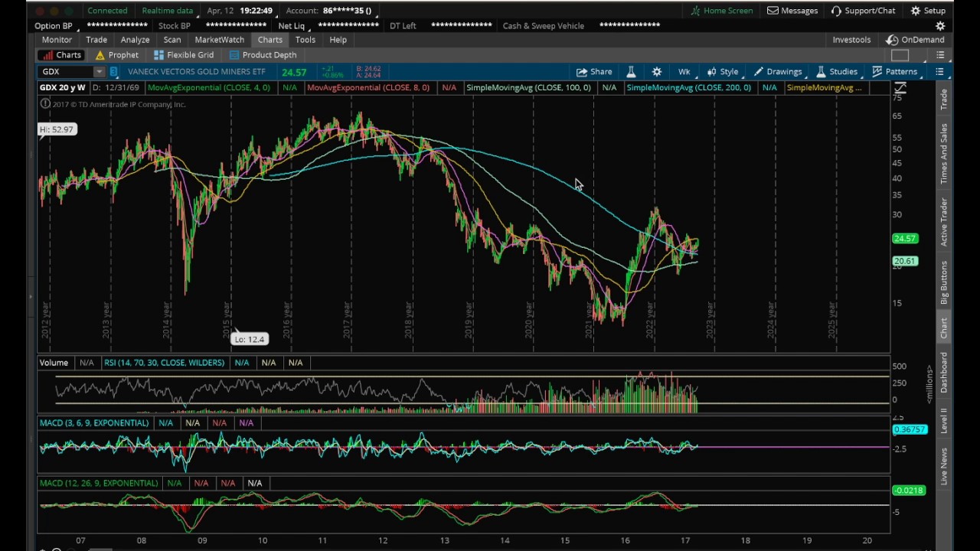
Task: Click MovAvgExponential (CLOSE, 4, 0) study label
Action: 209,88
